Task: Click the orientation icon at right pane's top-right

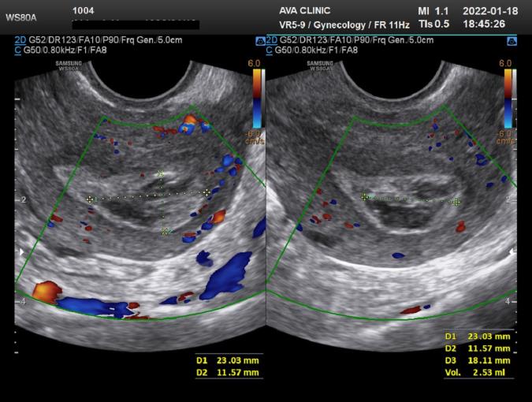Action: click(511, 40)
